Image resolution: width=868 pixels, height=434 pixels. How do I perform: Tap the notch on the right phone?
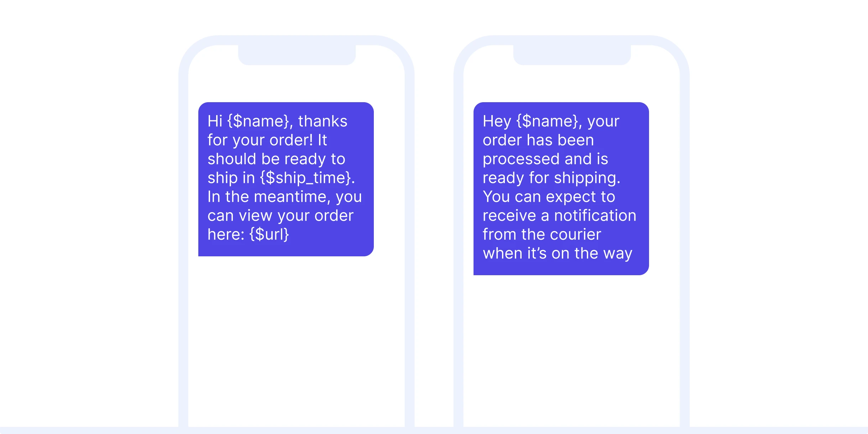[572, 55]
